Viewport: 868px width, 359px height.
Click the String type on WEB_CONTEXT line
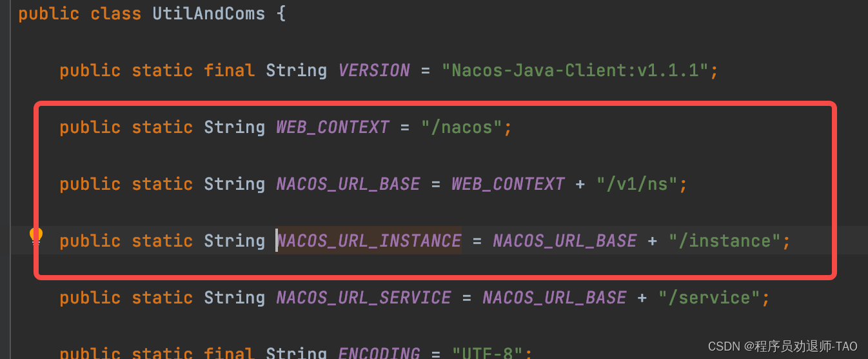[235, 127]
